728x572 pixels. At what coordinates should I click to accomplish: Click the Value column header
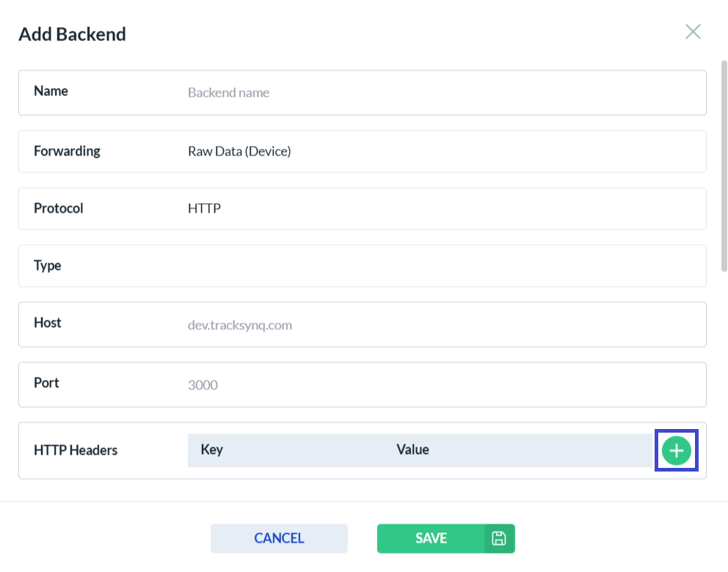[x=412, y=450]
